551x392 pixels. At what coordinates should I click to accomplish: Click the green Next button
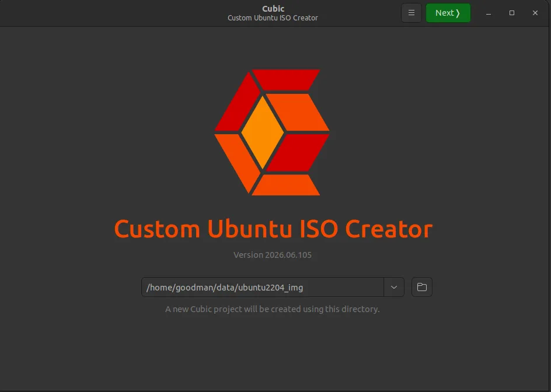coord(448,13)
